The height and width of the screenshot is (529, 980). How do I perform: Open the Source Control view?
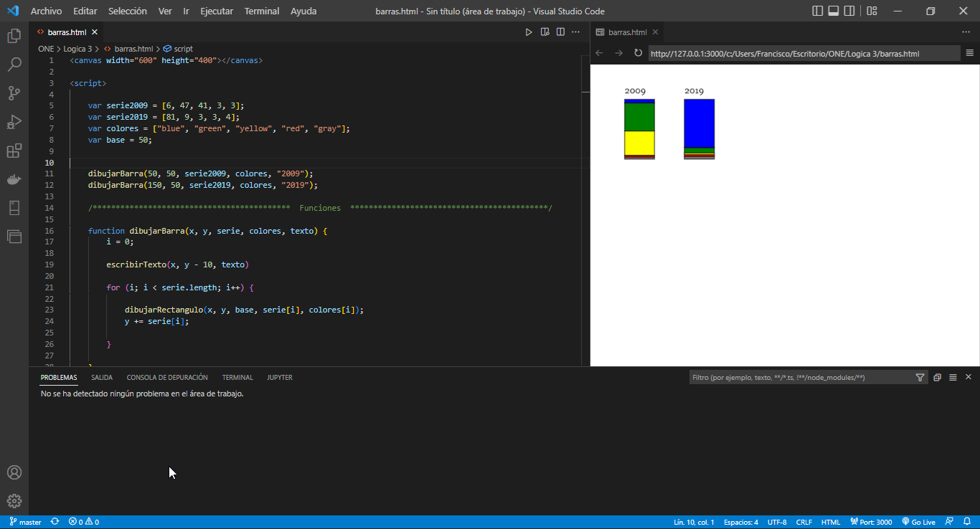14,93
